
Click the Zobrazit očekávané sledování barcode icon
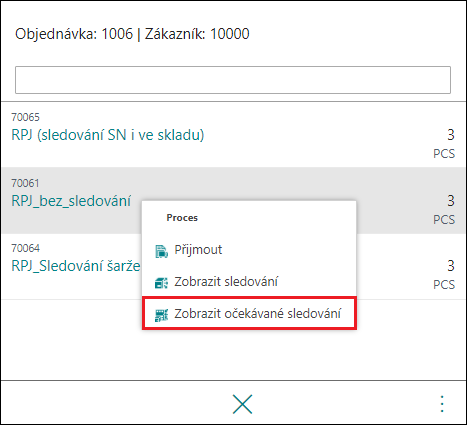pos(162,315)
